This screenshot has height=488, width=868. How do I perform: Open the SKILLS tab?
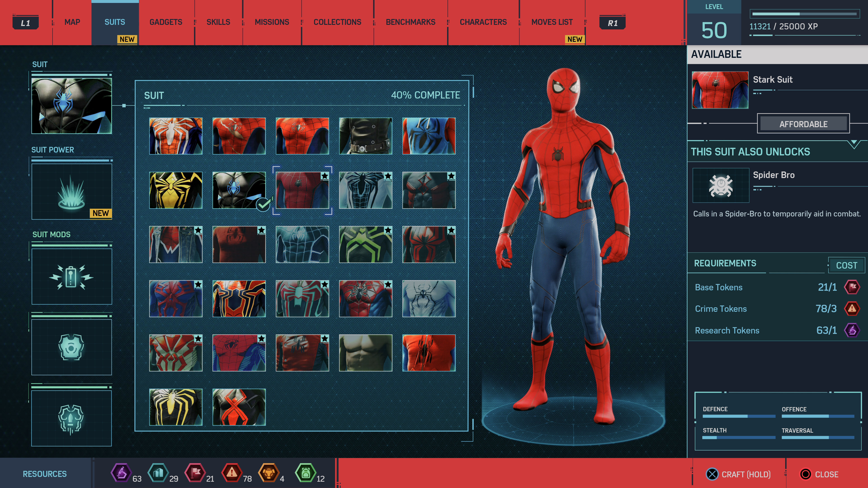click(218, 22)
